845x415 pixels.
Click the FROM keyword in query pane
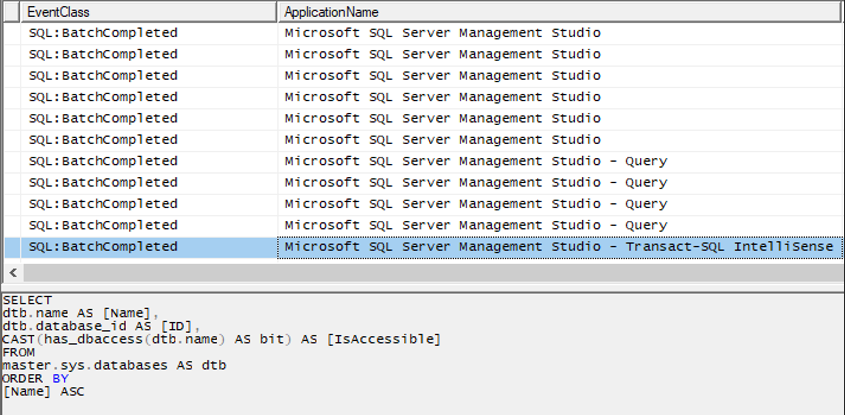point(18,352)
